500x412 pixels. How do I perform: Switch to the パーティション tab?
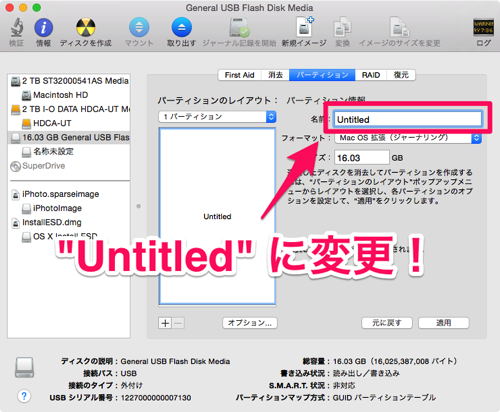pyautogui.click(x=322, y=75)
